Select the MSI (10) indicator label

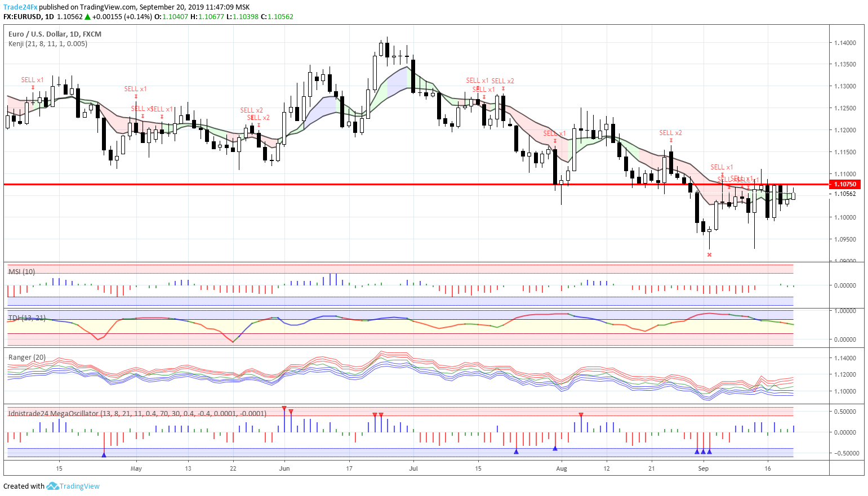[21, 271]
